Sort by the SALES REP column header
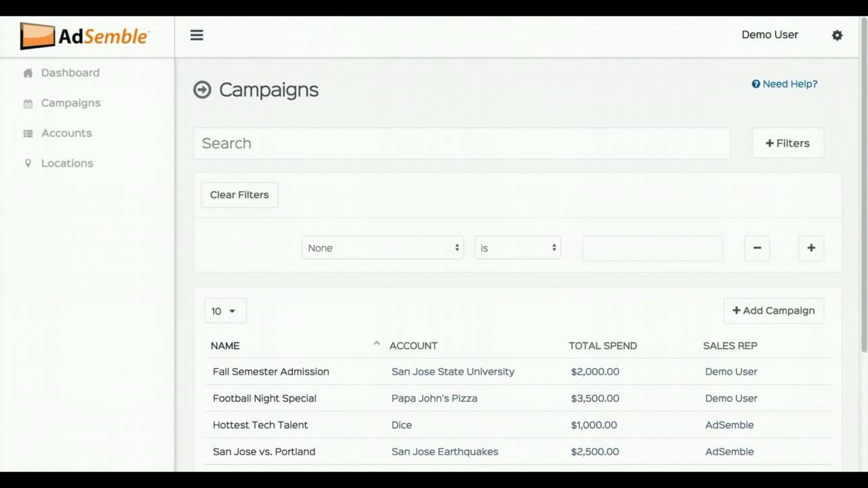Image resolution: width=868 pixels, height=488 pixels. point(730,346)
